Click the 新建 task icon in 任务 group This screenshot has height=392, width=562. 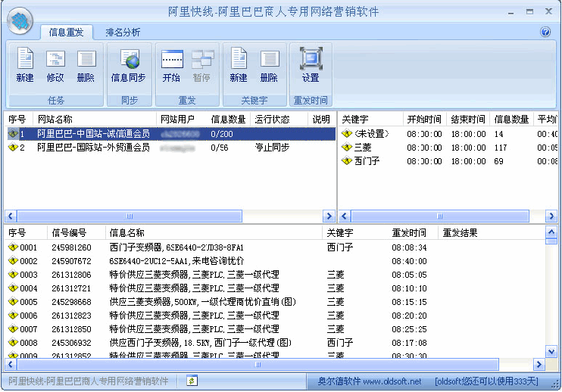25,59
